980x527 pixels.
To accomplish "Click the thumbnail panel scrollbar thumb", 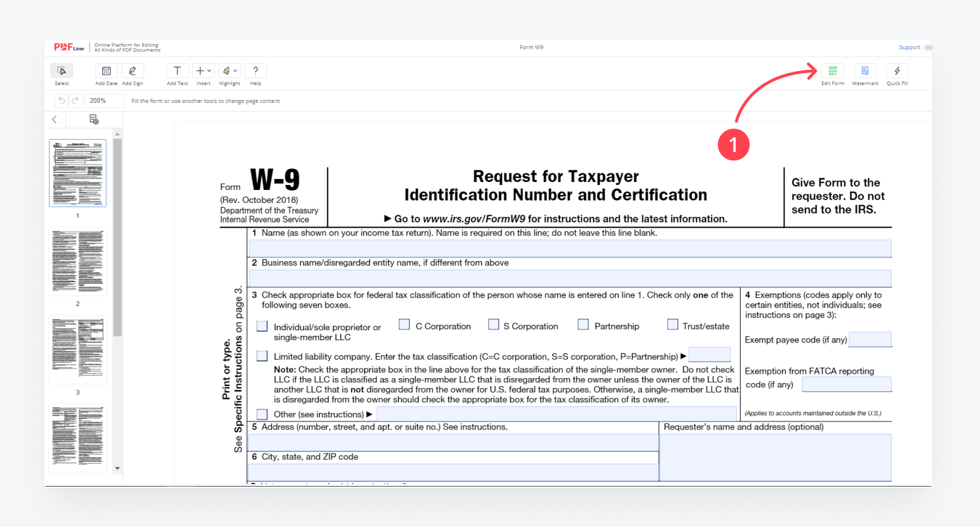I will [118, 238].
